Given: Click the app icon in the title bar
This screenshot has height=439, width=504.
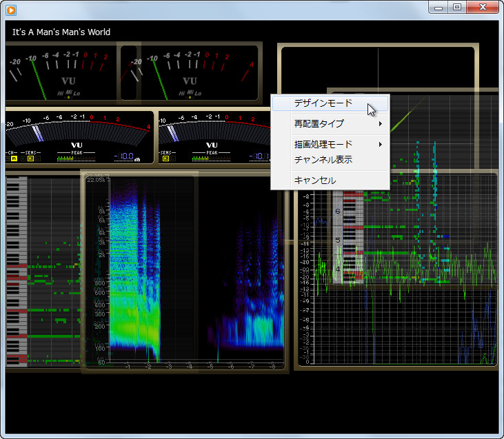Looking at the screenshot, I should [11, 9].
